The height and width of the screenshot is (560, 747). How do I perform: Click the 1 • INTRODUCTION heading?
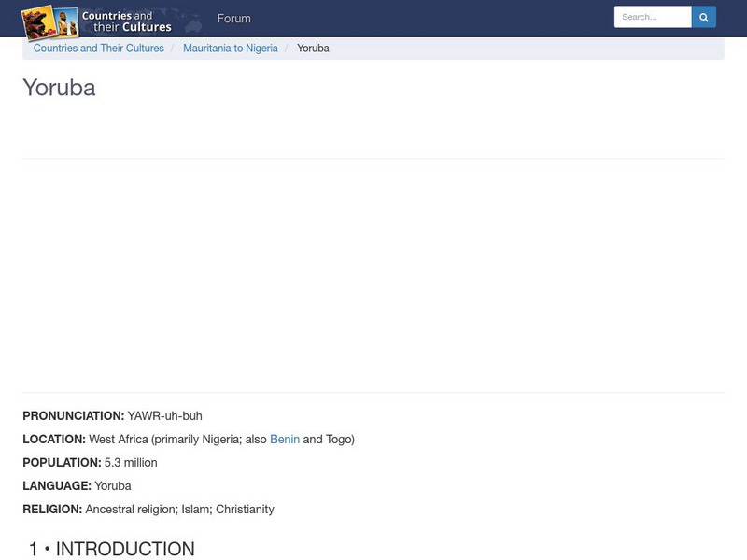pyautogui.click(x=112, y=549)
